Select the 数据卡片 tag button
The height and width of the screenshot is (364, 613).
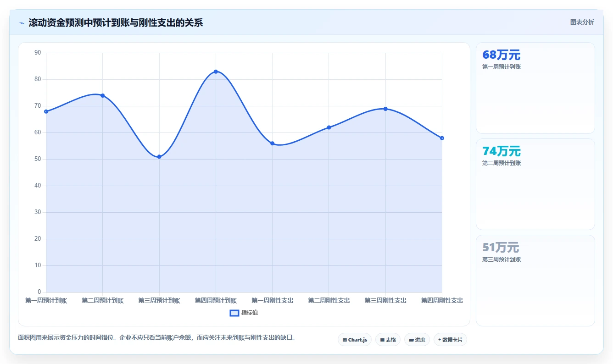(x=450, y=340)
